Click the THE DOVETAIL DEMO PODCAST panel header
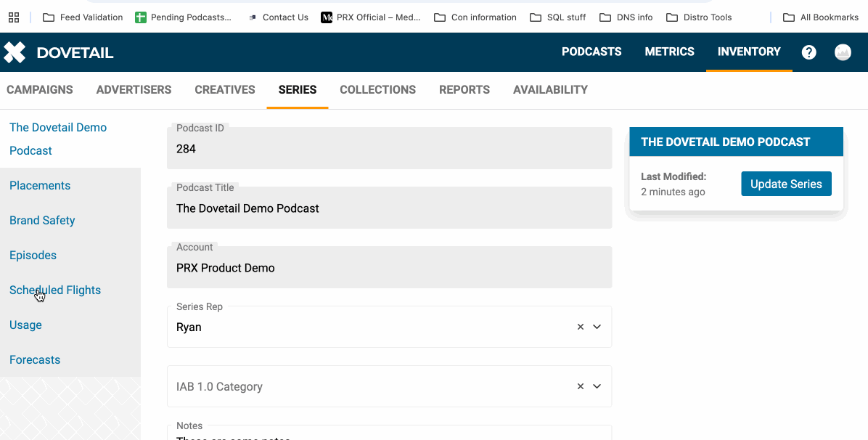 pyautogui.click(x=736, y=142)
